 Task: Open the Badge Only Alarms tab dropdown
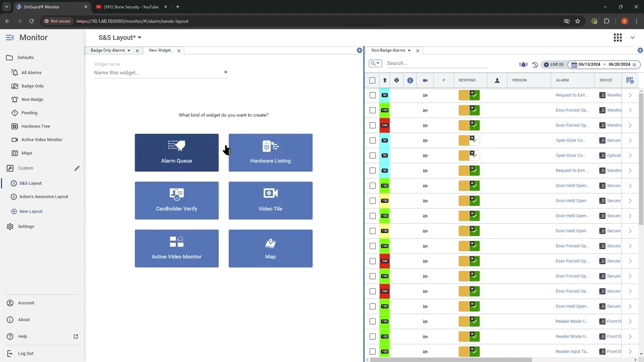[x=129, y=50]
